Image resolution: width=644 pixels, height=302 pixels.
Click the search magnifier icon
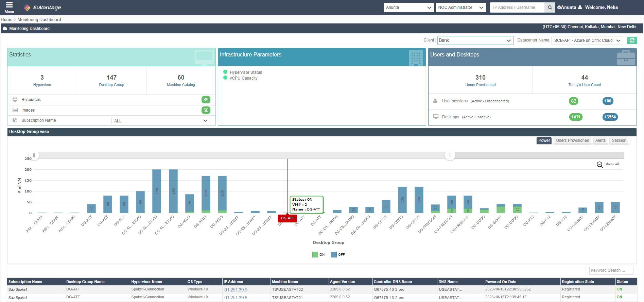[550, 7]
